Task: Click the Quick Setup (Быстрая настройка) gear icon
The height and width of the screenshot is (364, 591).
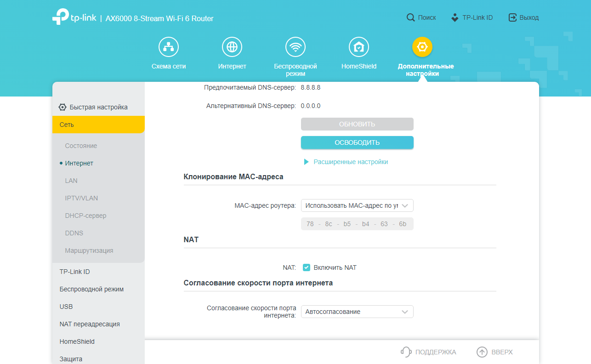Action: tap(63, 107)
